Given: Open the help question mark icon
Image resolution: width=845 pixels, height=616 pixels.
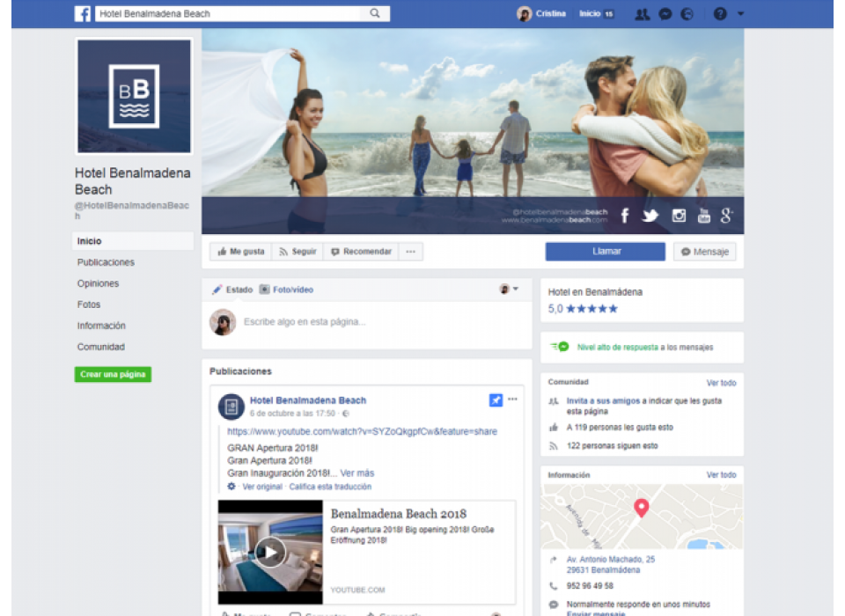Looking at the screenshot, I should click(720, 14).
